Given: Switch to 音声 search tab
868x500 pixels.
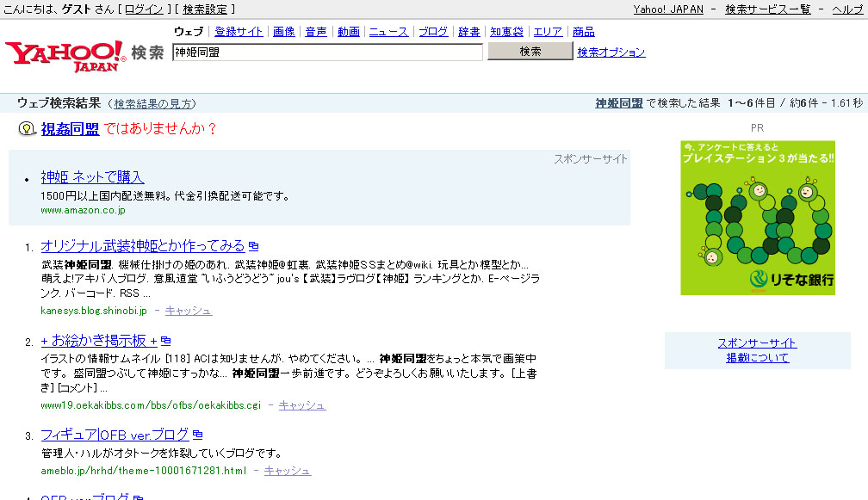Looking at the screenshot, I should [316, 32].
